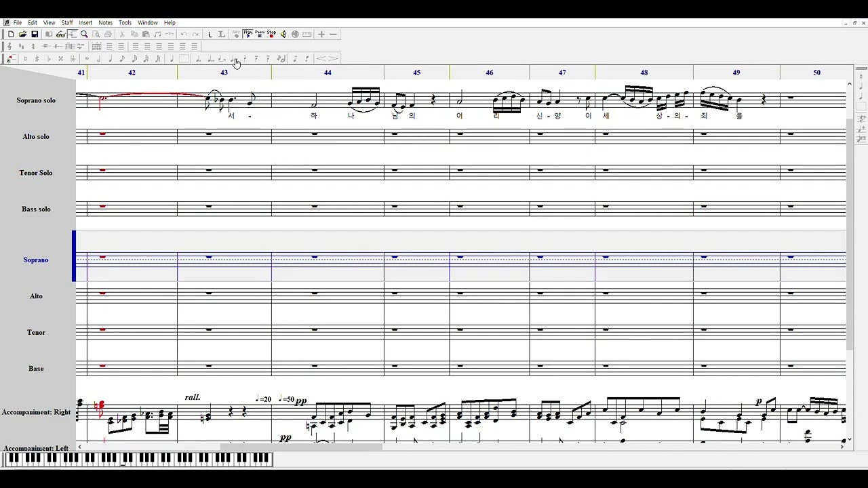Zoom in with plus icon
This screenshot has height=488, width=868.
[x=321, y=34]
